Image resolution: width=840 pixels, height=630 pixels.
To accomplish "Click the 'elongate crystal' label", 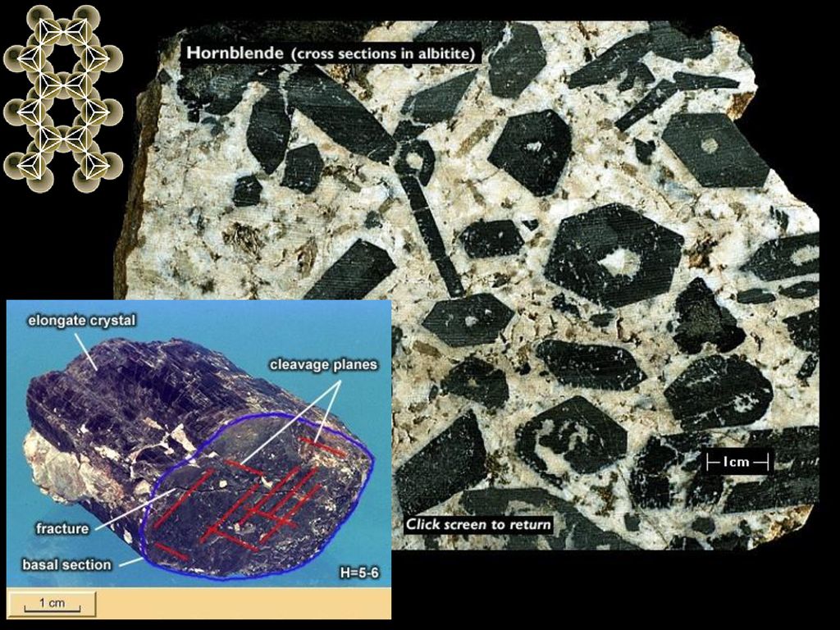I will (x=82, y=321).
